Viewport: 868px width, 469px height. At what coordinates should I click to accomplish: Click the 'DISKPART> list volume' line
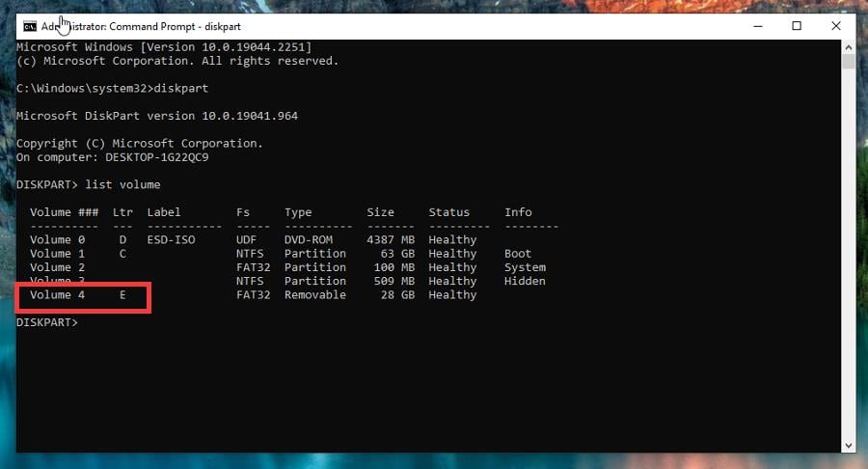click(89, 184)
